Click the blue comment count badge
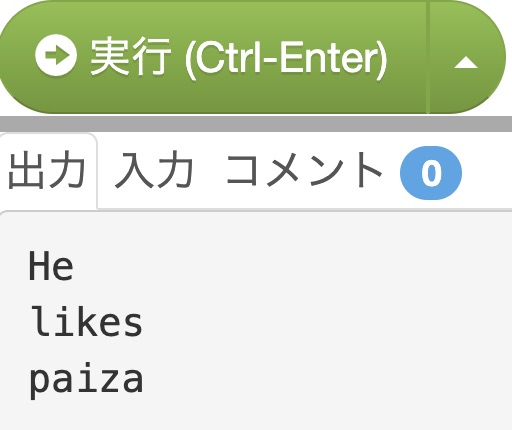This screenshot has height=430, width=512. tap(431, 173)
